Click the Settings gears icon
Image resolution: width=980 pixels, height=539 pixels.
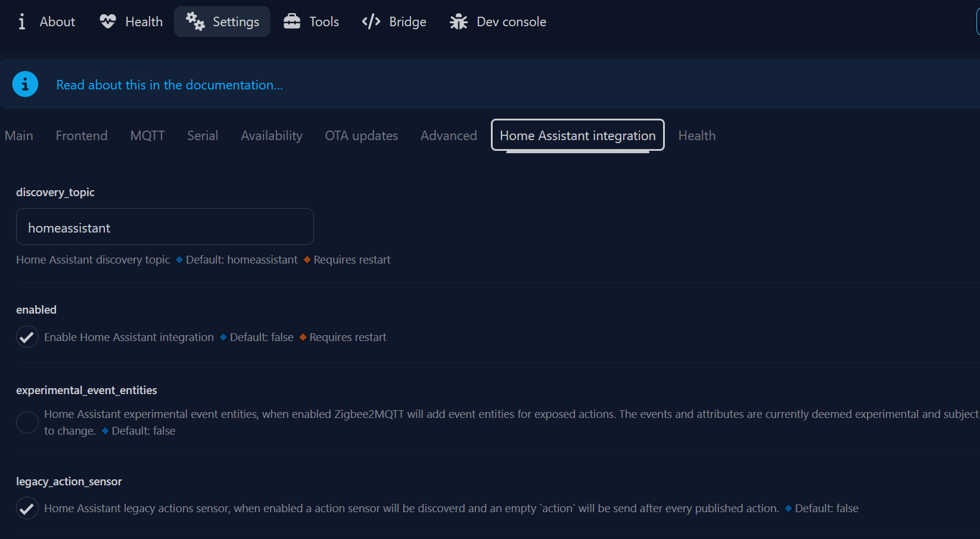coord(195,21)
